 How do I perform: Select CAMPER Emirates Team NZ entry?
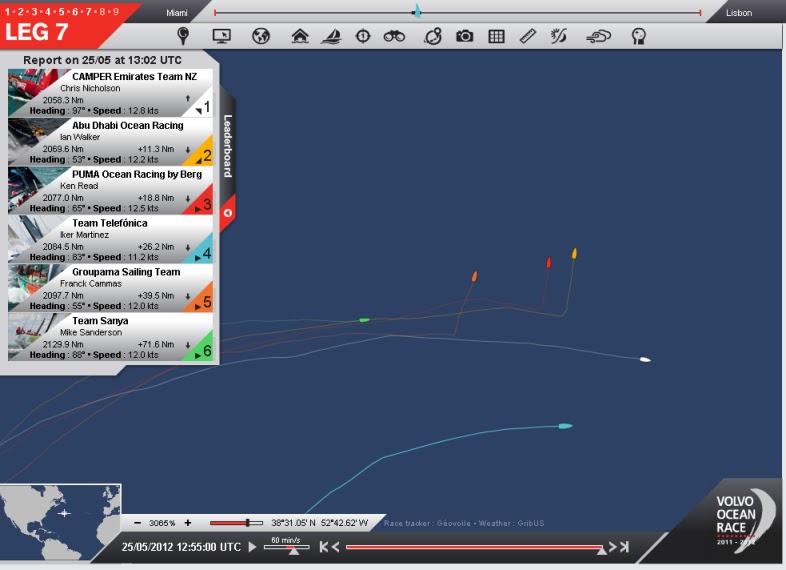click(110, 93)
